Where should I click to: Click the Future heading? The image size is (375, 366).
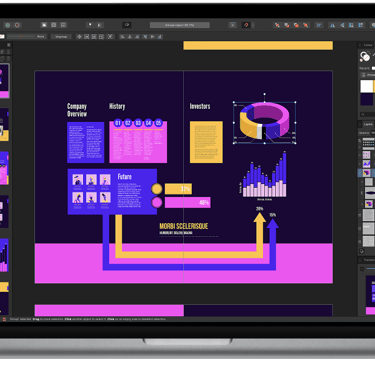coord(125,177)
